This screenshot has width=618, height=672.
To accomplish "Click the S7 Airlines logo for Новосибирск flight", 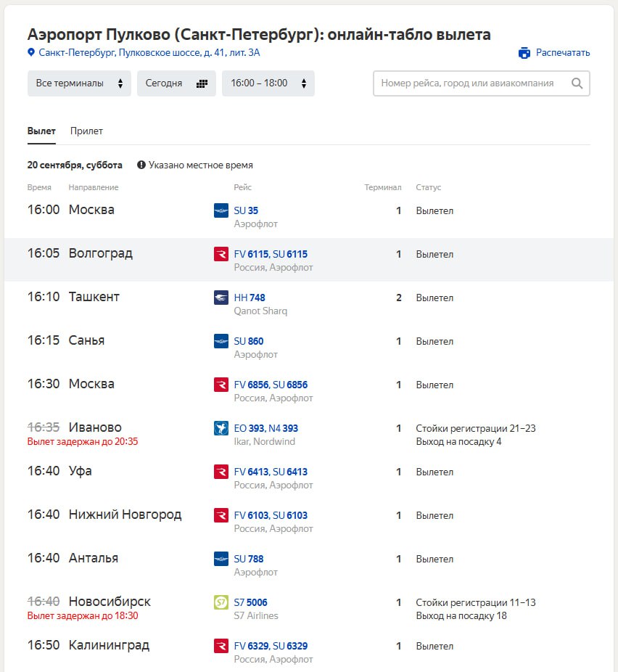I will click(221, 602).
